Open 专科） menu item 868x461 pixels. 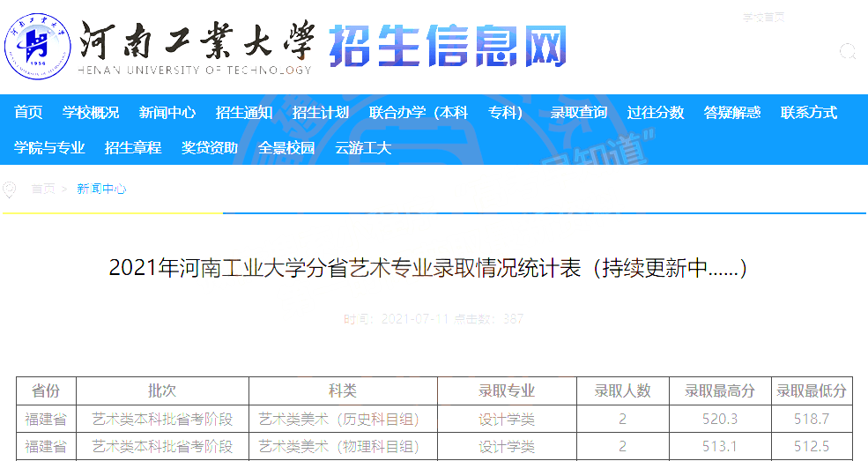pos(506,112)
